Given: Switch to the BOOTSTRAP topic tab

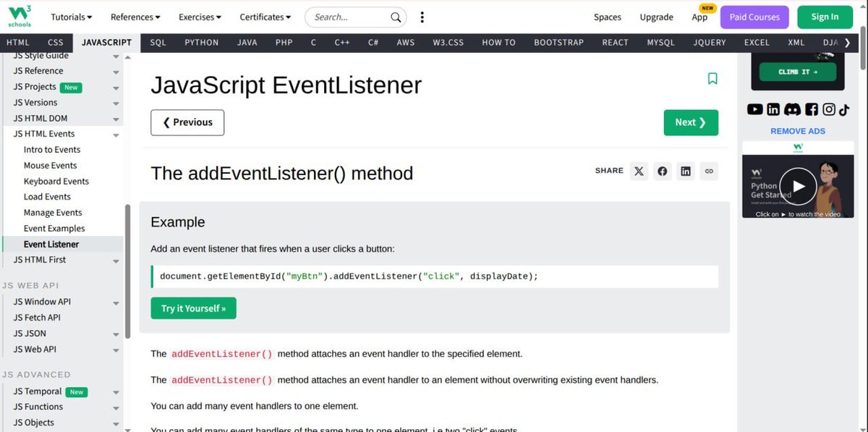Looking at the screenshot, I should point(559,43).
